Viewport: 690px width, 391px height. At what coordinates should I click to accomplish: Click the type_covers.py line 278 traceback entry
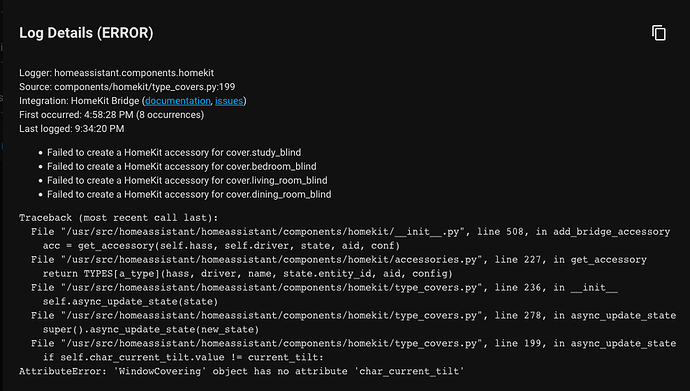353,316
